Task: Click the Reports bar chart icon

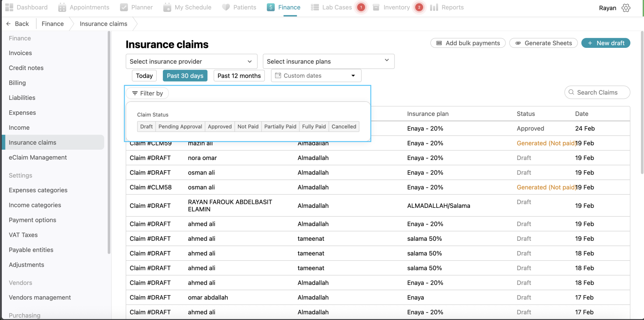Action: [x=434, y=7]
